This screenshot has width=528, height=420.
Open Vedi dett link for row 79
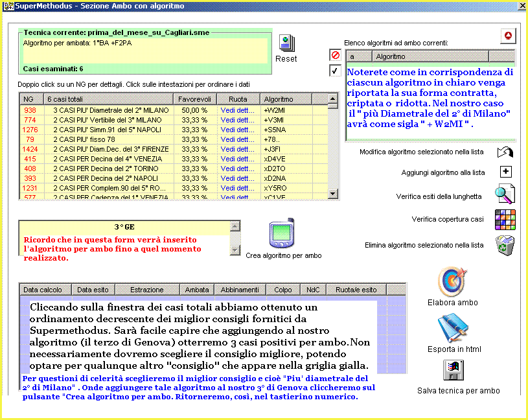(237, 139)
